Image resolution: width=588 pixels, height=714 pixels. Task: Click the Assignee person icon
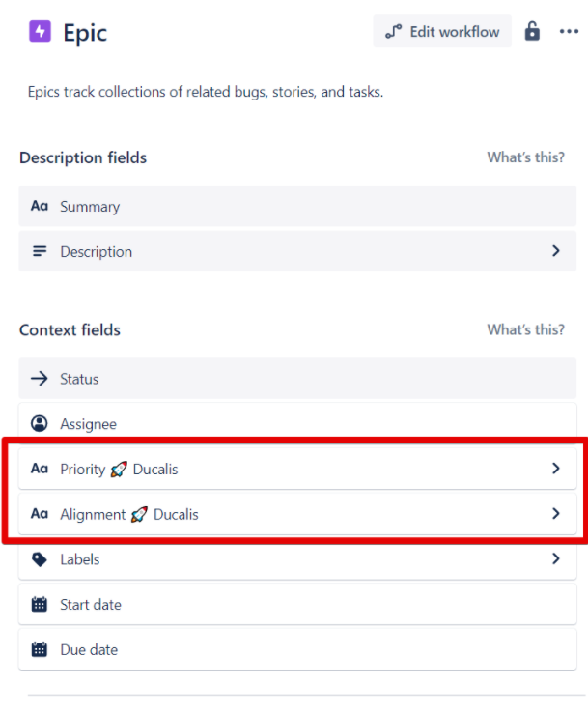(40, 424)
